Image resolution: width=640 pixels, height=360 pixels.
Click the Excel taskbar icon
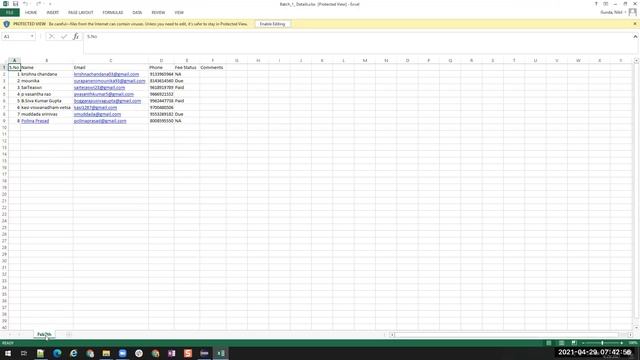pyautogui.click(x=220, y=353)
